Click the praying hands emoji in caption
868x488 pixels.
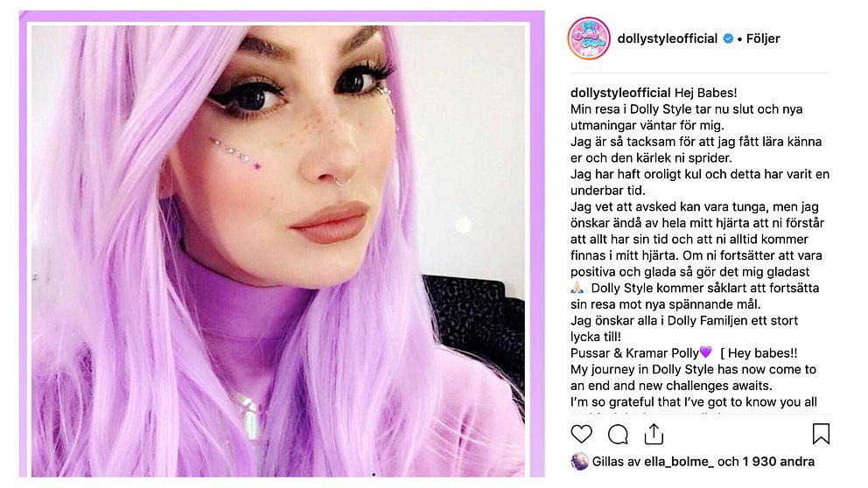coord(577,288)
